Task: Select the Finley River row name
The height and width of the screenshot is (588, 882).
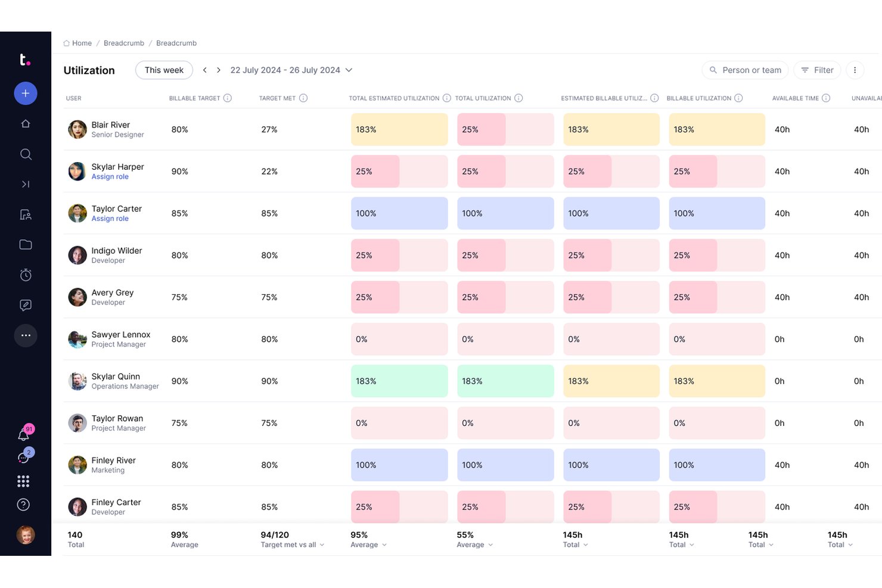Action: 114,461
